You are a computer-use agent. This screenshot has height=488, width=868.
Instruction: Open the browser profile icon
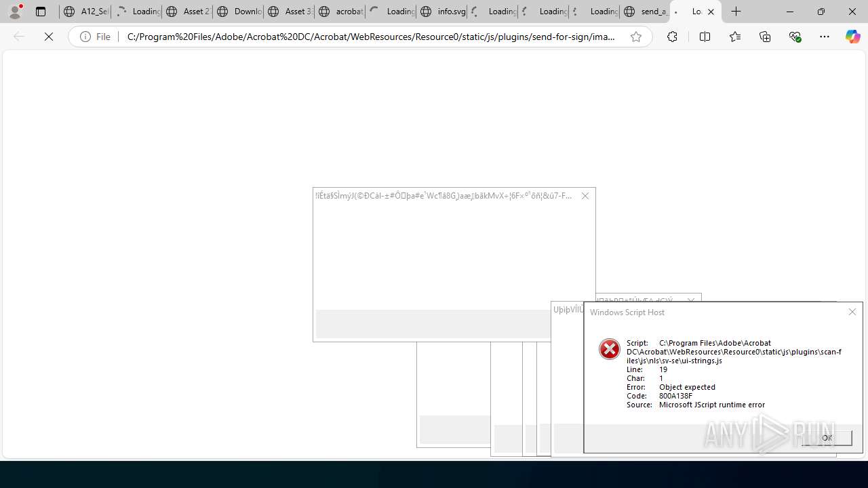pos(15,12)
